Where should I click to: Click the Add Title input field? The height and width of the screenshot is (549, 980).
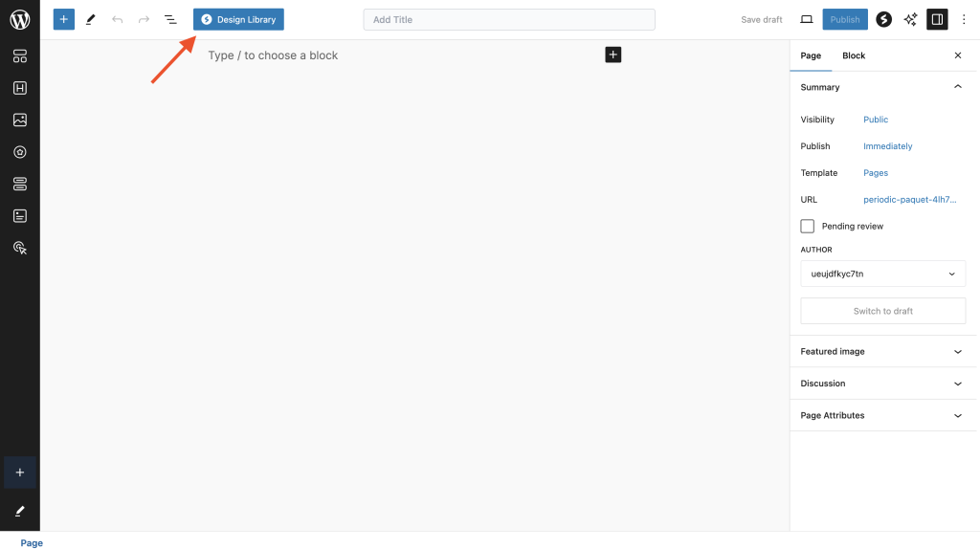(x=509, y=19)
